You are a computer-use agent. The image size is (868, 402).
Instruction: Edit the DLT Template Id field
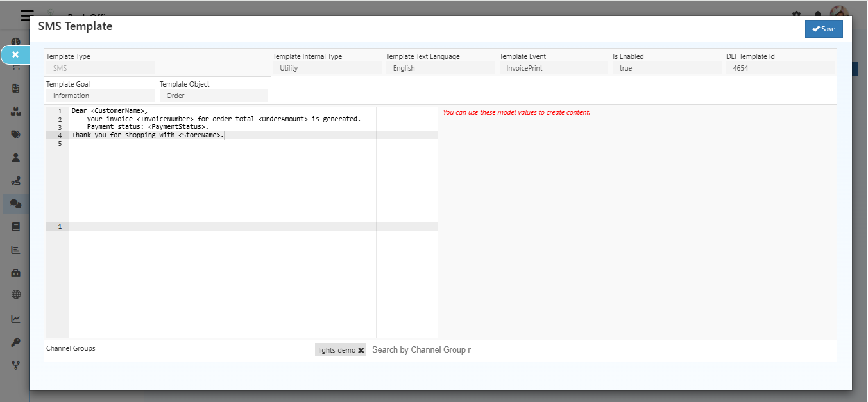[780, 68]
